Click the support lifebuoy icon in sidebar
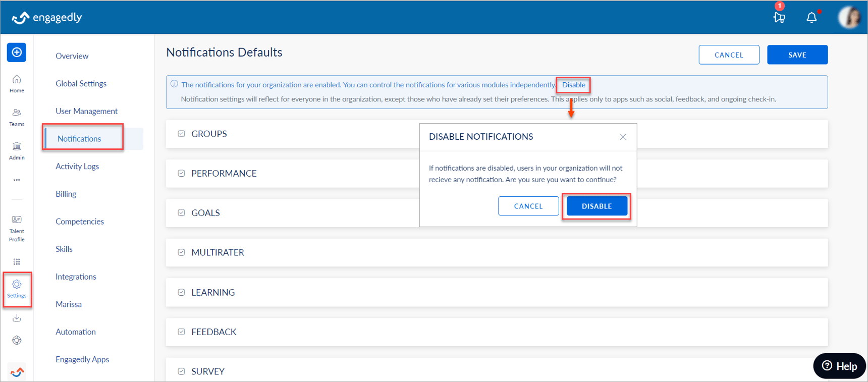The height and width of the screenshot is (382, 868). coord(17,340)
